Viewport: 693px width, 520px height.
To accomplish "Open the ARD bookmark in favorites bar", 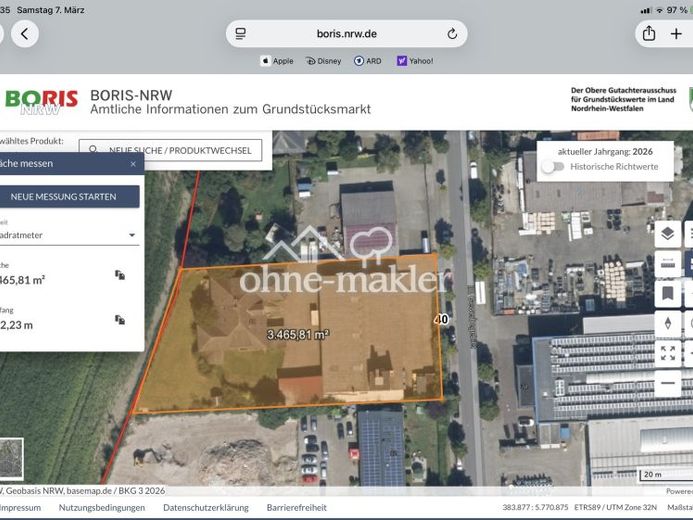I will point(367,61).
